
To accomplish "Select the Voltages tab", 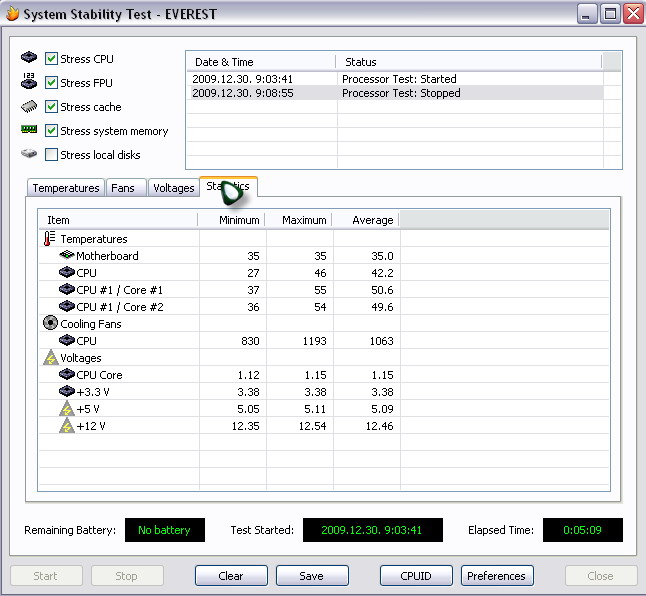I will tap(173, 188).
